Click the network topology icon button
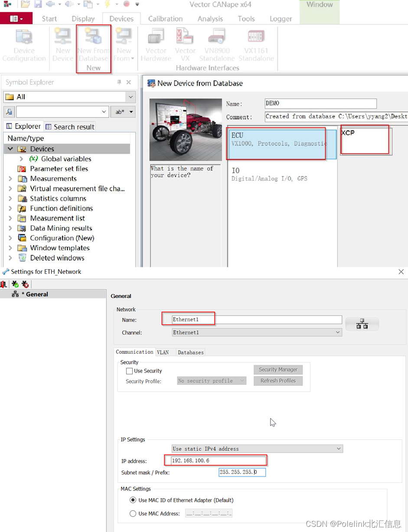This screenshot has width=408, height=532. point(362,324)
